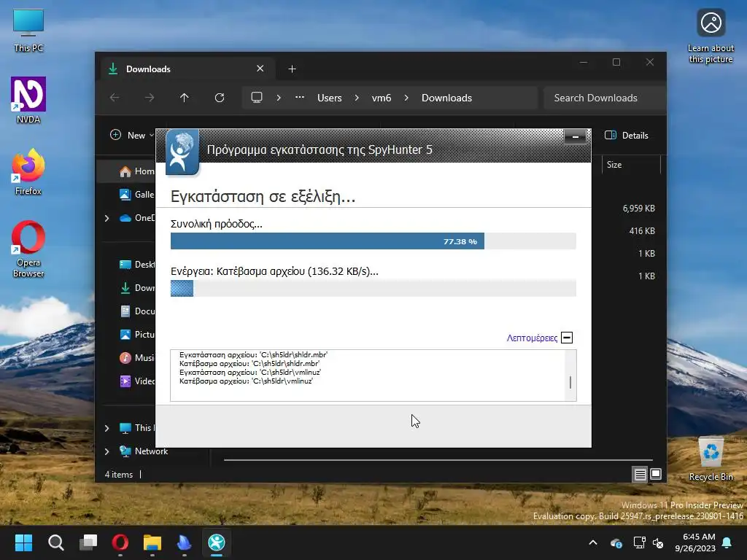The width and height of the screenshot is (747, 560).
Task: Switch to large thumbnails view
Action: coord(656,474)
